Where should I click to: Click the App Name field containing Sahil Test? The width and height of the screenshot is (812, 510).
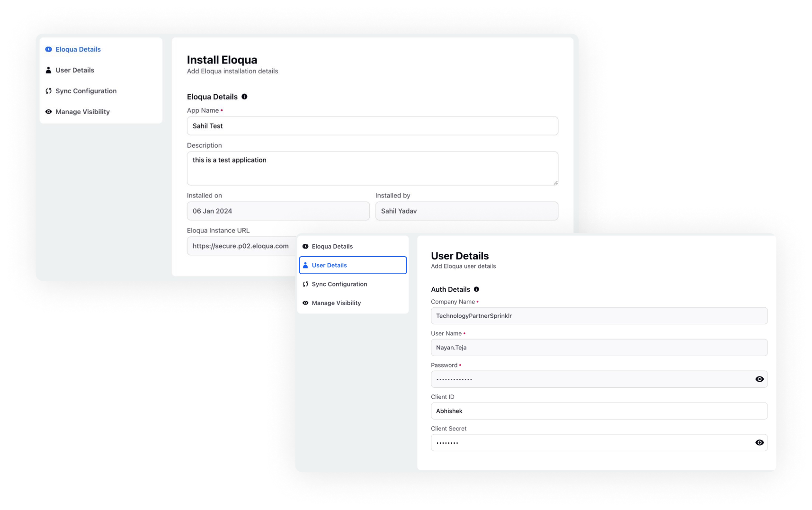(372, 126)
